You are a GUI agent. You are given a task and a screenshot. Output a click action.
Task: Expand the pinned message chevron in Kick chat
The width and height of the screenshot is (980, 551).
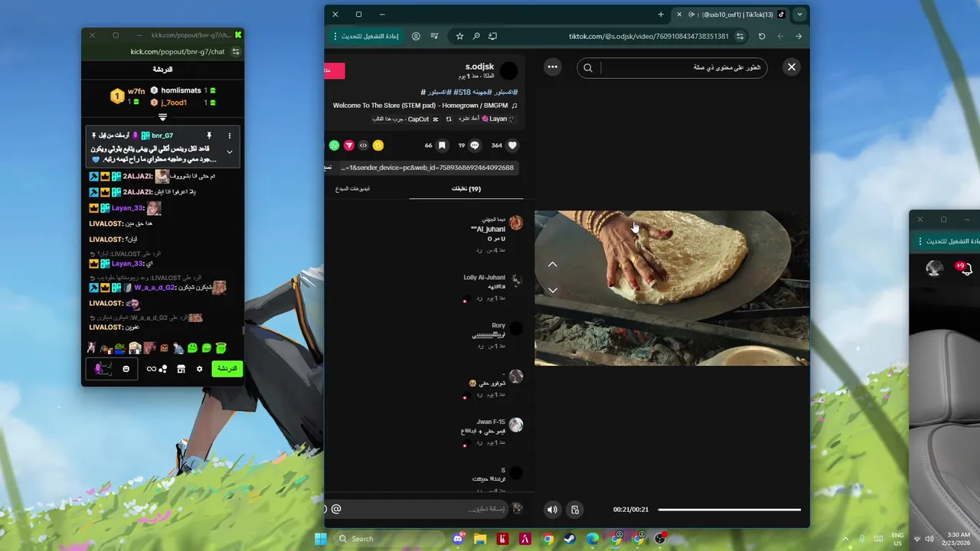pos(229,152)
